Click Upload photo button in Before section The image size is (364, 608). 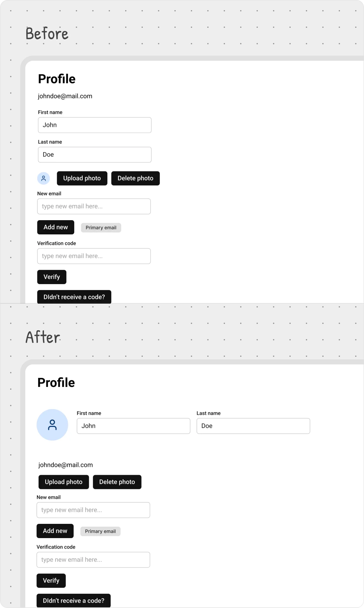(82, 178)
